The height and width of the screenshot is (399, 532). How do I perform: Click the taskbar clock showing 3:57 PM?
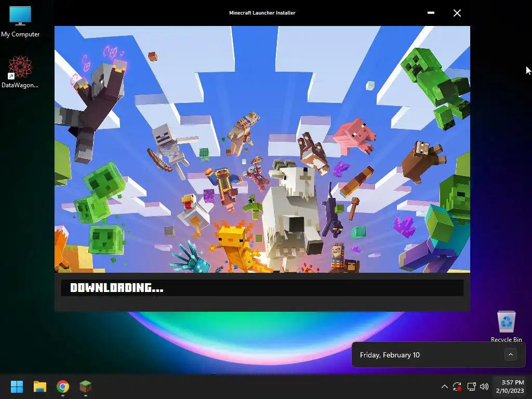510,387
